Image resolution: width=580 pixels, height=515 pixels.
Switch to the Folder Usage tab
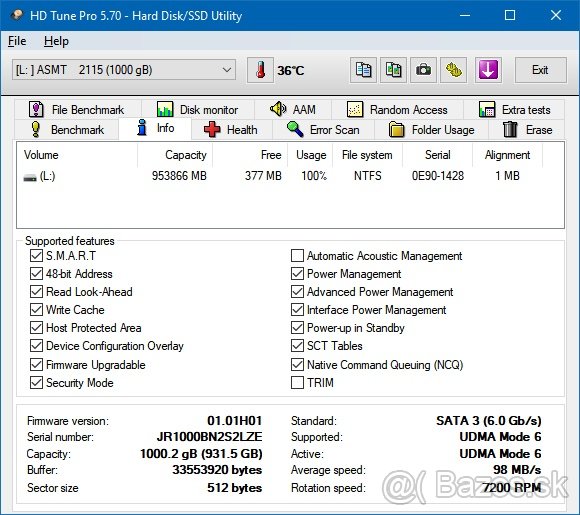[x=431, y=130]
